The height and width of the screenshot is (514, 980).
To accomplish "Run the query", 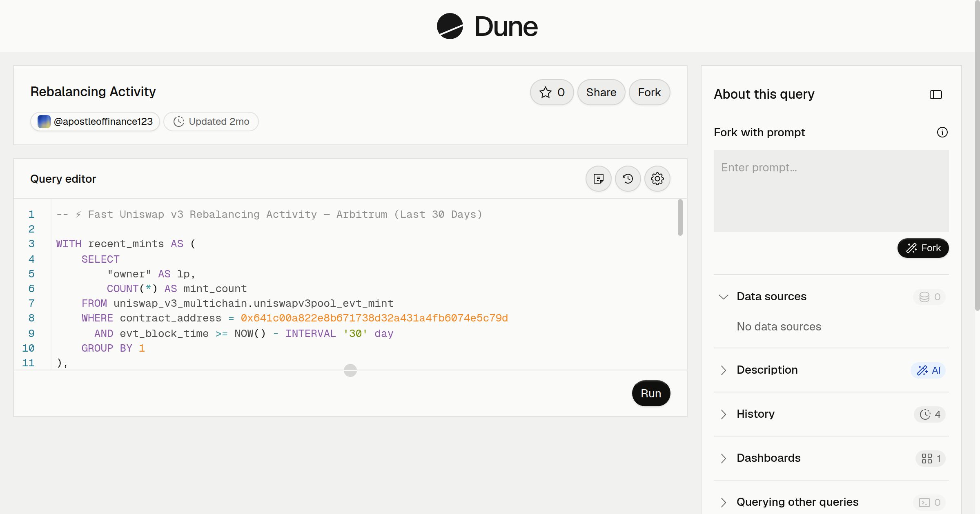I will click(x=651, y=393).
